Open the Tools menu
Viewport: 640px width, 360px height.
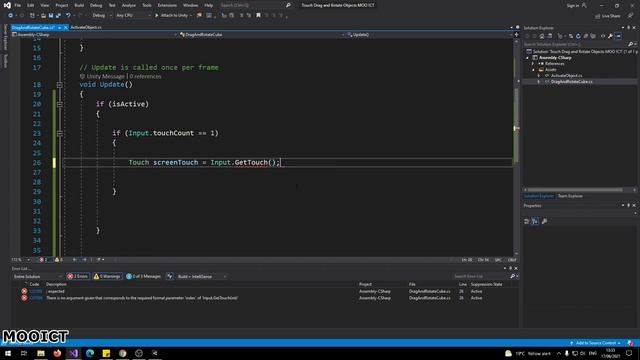pyautogui.click(x=147, y=5)
